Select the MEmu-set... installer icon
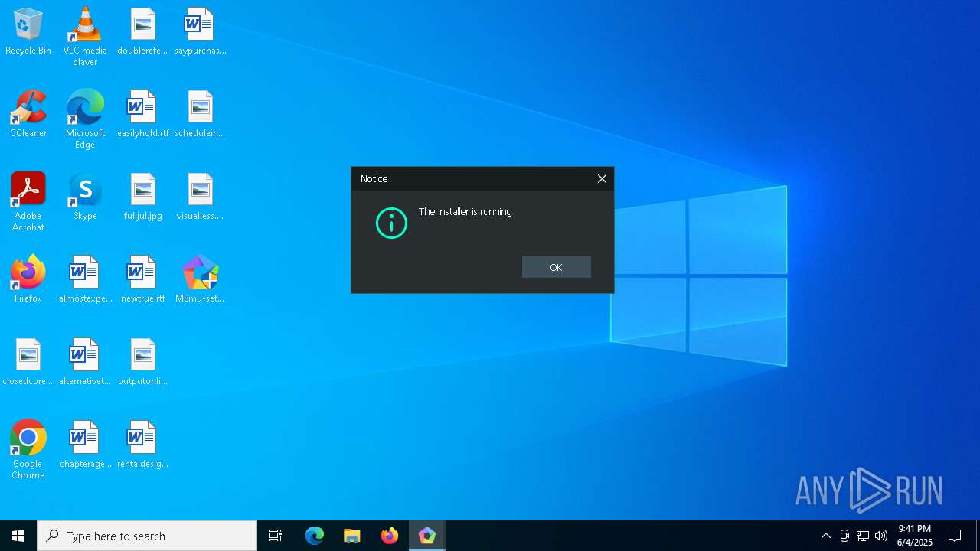 (x=200, y=280)
